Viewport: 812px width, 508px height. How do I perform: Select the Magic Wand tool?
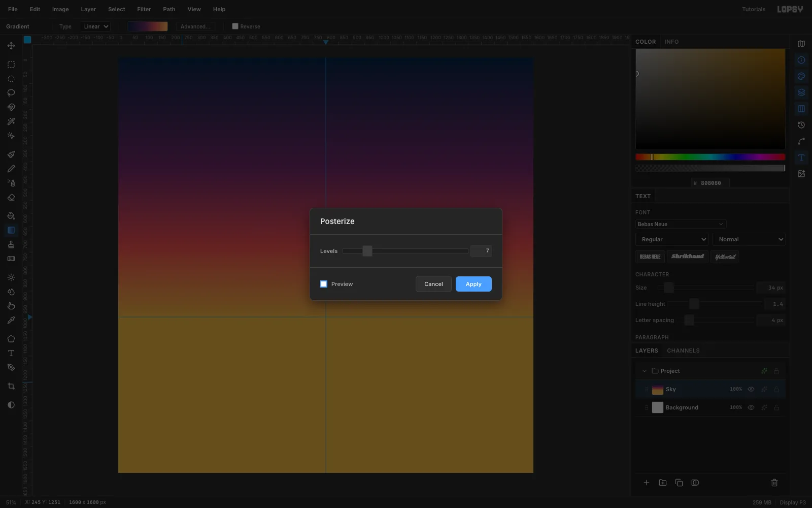pyautogui.click(x=11, y=121)
